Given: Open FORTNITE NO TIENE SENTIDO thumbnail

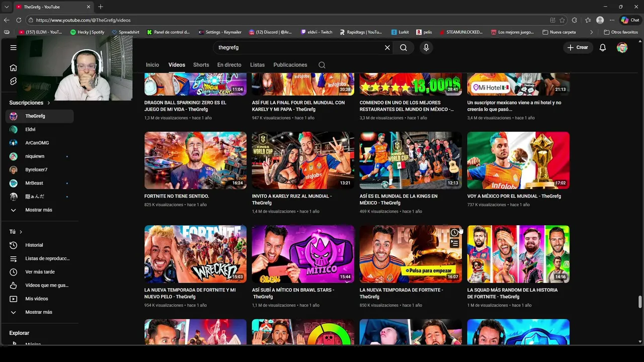Looking at the screenshot, I should [195, 160].
